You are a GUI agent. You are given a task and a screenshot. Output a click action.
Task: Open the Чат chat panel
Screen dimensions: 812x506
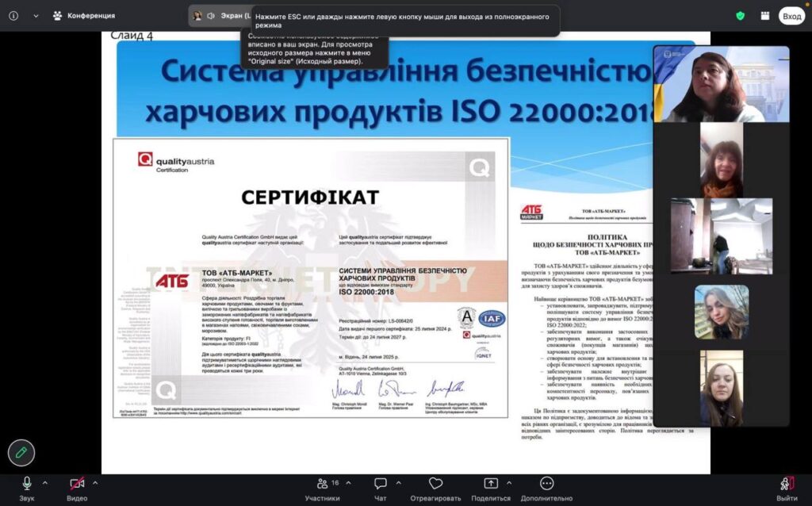click(x=380, y=485)
